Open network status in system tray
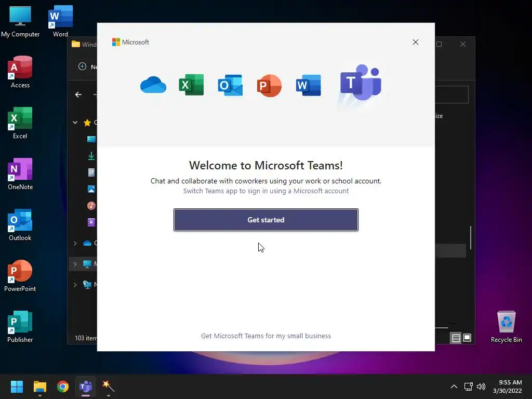 [x=469, y=387]
